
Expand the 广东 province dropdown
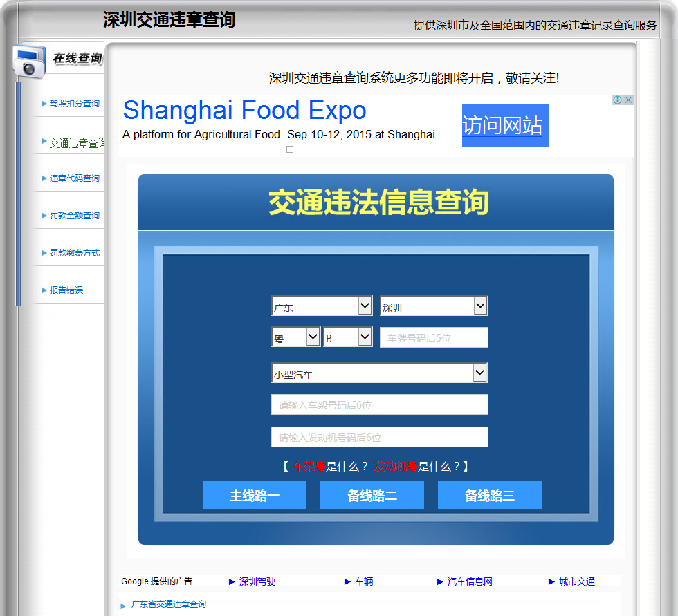click(x=322, y=306)
